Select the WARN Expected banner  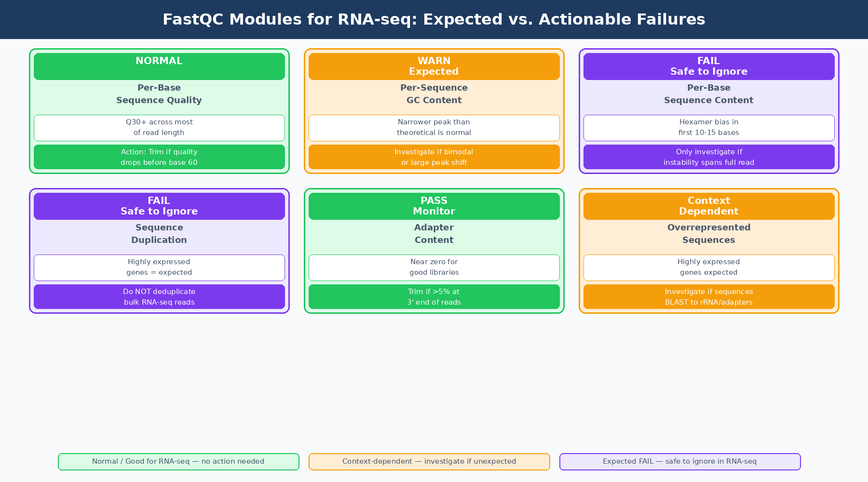434,66
